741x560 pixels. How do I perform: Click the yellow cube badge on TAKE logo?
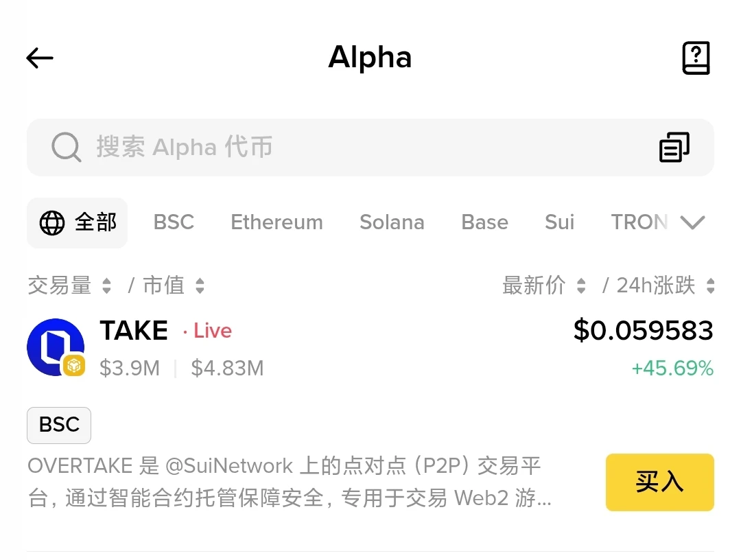click(74, 366)
